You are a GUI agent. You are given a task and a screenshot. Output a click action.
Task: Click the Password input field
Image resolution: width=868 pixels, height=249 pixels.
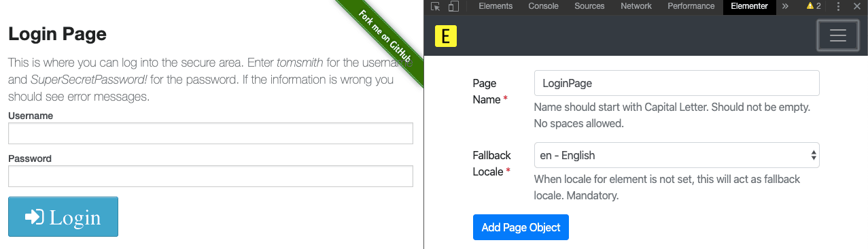[211, 176]
